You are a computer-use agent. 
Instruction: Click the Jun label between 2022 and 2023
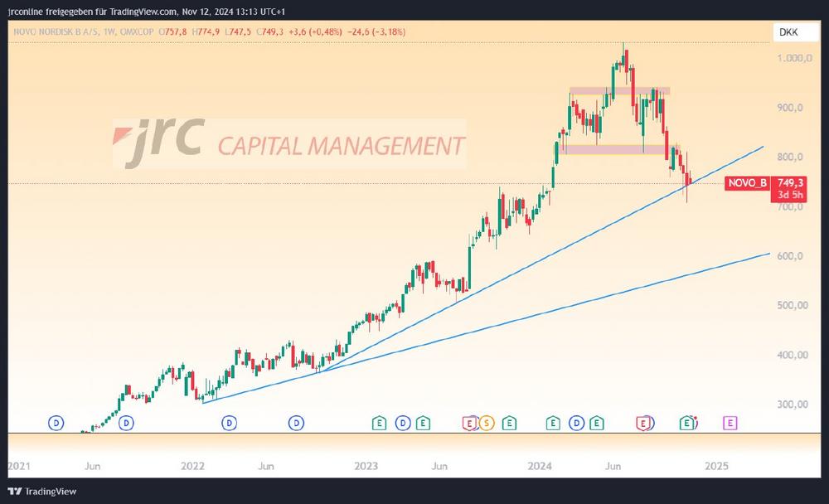(x=266, y=466)
